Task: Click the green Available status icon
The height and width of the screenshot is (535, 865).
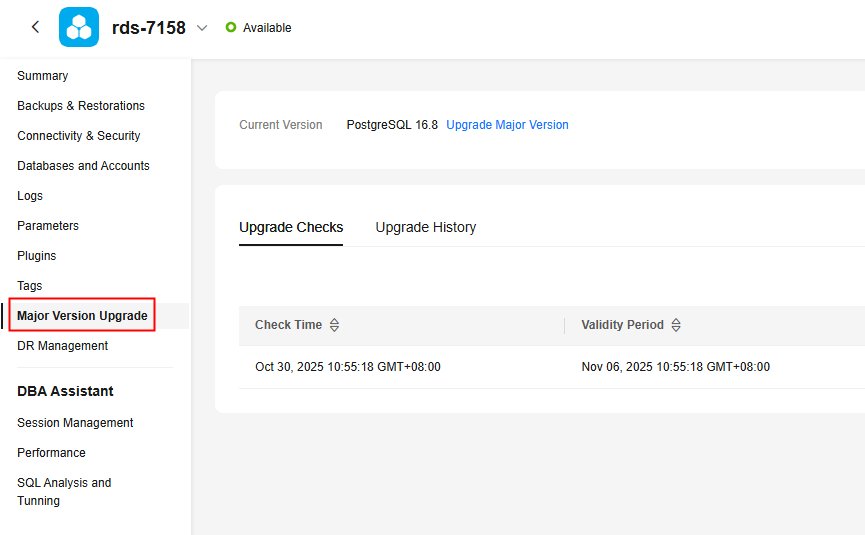Action: (231, 28)
